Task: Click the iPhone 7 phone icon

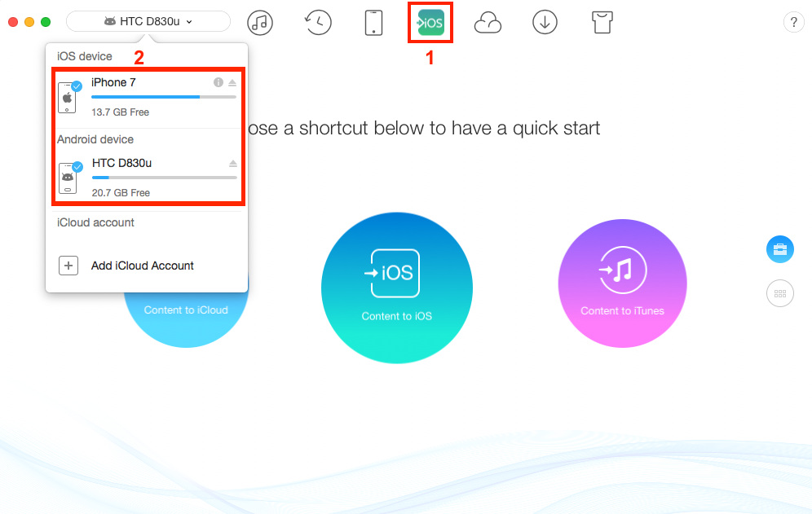Action: [68, 97]
